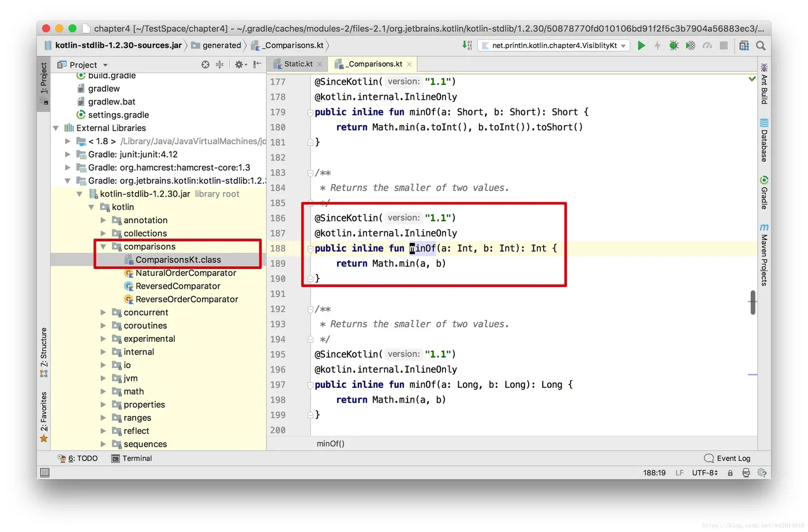
Task: Fold the minOf Long function at line 197
Action: (310, 385)
